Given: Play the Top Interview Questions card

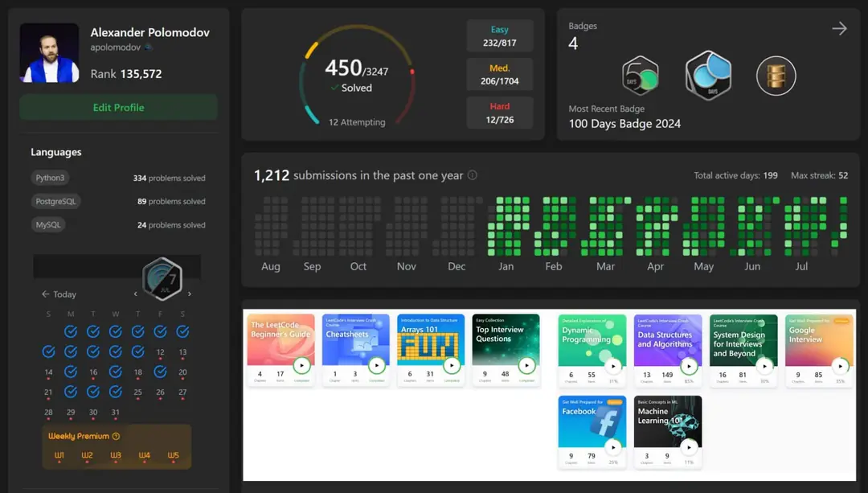Looking at the screenshot, I should pos(527,366).
